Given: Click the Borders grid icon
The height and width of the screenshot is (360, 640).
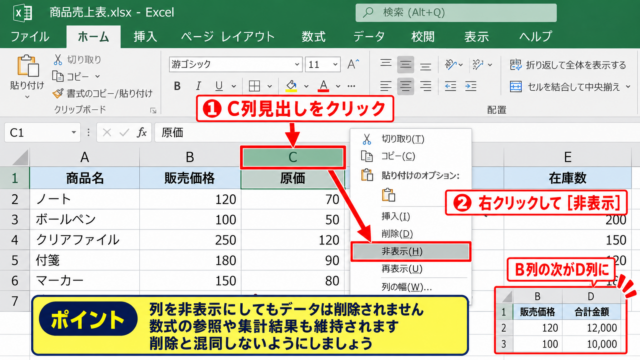Looking at the screenshot, I should tap(254, 86).
